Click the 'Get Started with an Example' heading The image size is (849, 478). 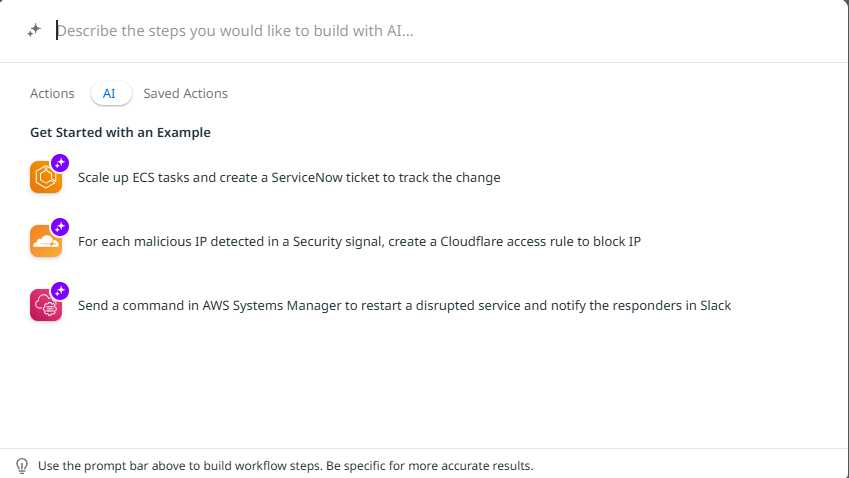120,133
